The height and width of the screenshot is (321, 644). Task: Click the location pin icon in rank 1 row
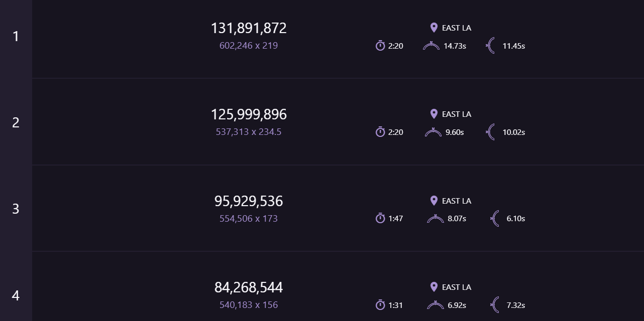434,28
